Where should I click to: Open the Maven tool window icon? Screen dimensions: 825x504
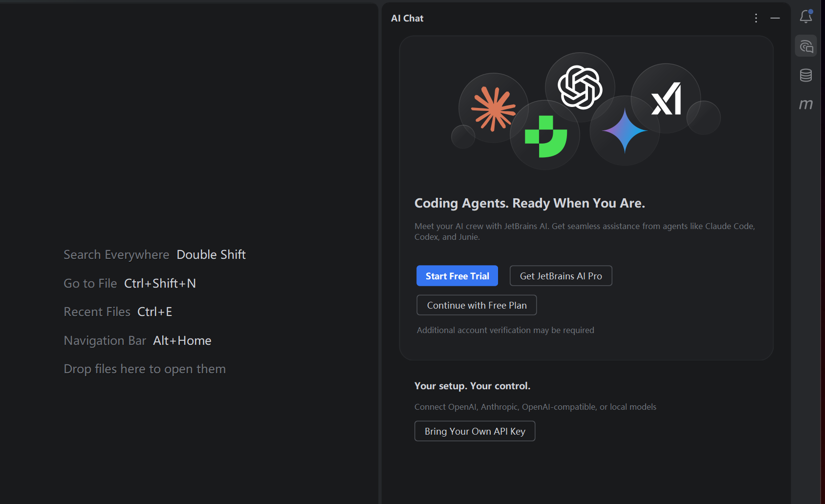pos(806,104)
